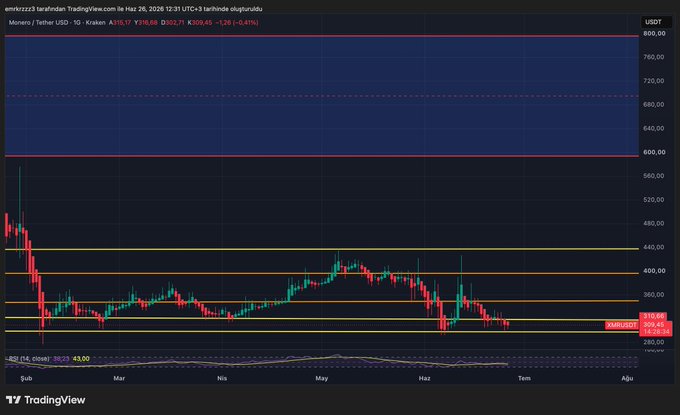This screenshot has width=680, height=415.
Task: Click the 560,00 price axis label
Action: [654, 176]
